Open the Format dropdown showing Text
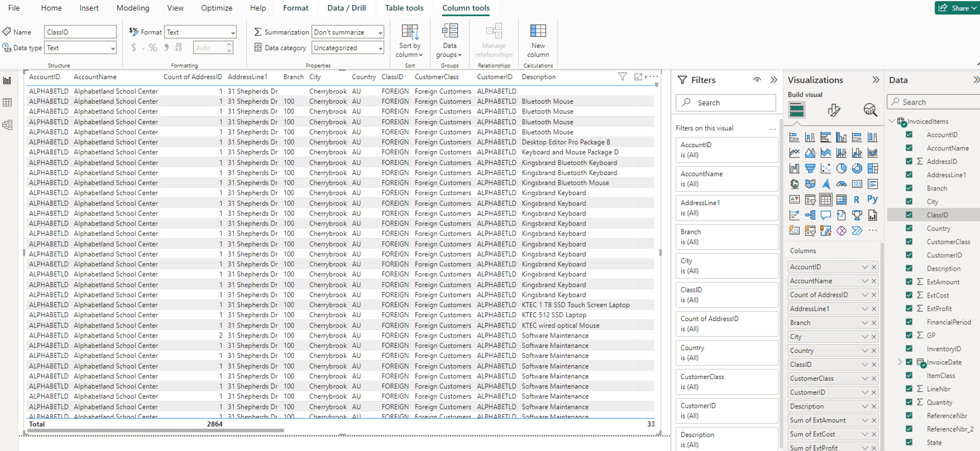The width and height of the screenshot is (980, 451). click(200, 32)
